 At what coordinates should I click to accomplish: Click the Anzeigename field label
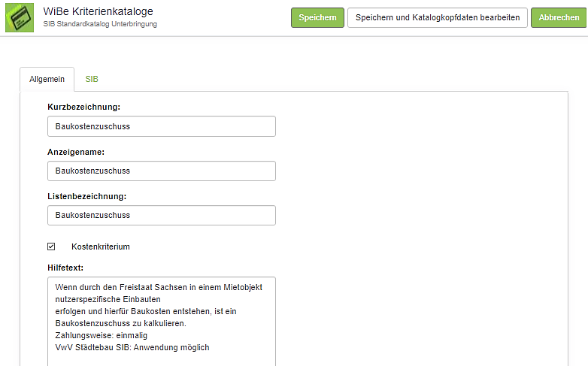(x=76, y=152)
